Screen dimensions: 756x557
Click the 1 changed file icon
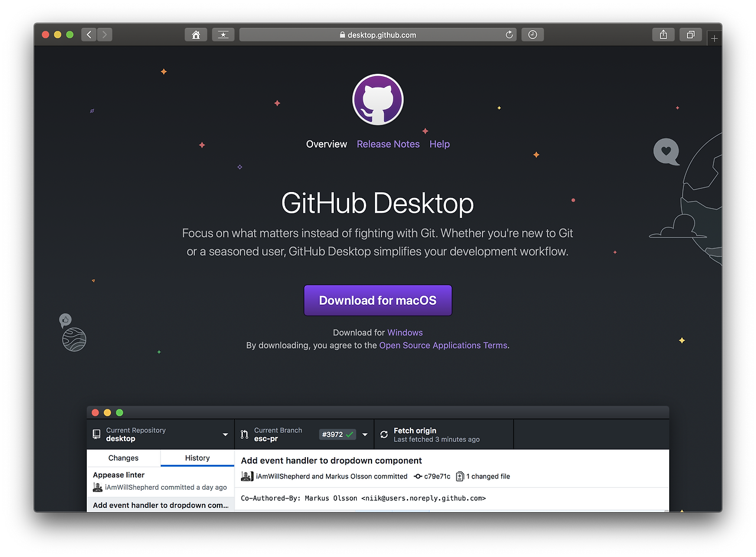pyautogui.click(x=460, y=477)
